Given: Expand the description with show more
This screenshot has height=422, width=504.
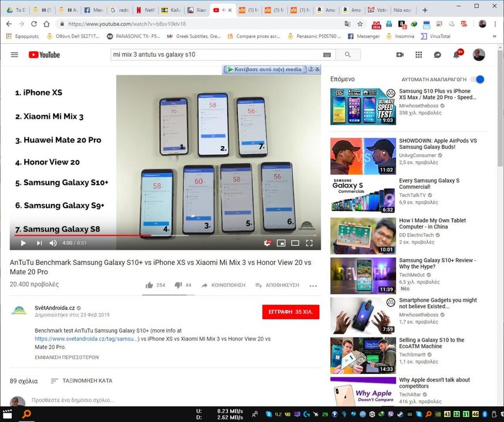Looking at the screenshot, I should pos(66,357).
